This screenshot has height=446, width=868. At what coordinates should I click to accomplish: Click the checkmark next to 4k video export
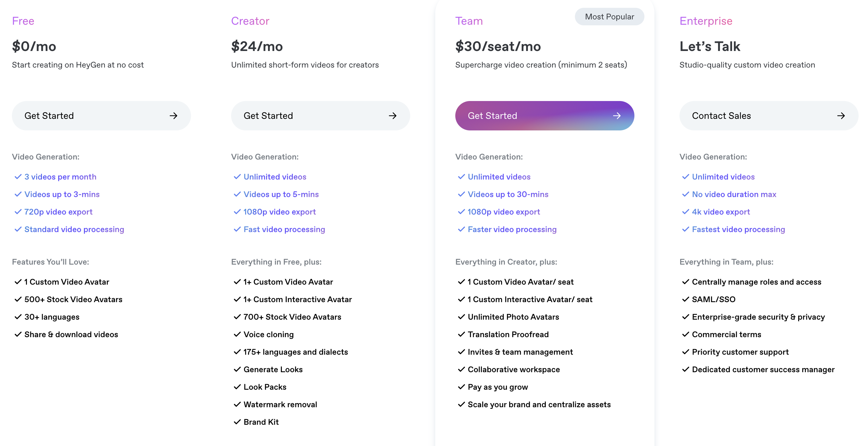pos(685,212)
